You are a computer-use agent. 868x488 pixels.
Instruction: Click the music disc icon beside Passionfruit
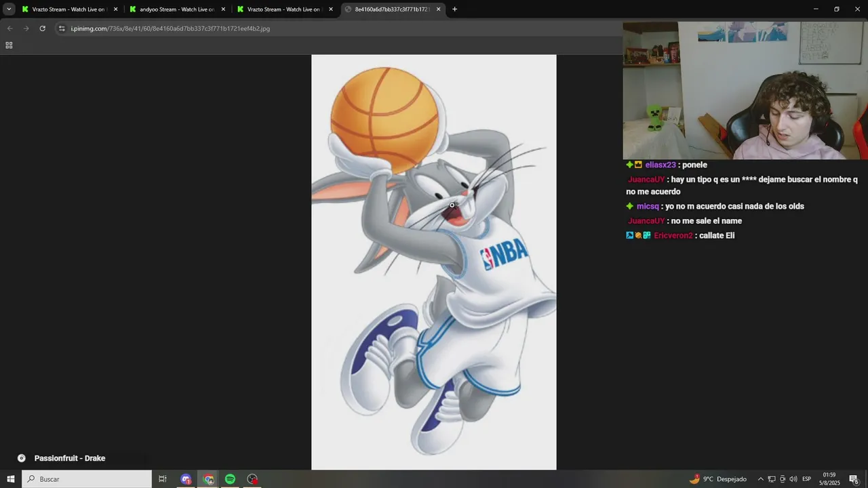pyautogui.click(x=22, y=458)
